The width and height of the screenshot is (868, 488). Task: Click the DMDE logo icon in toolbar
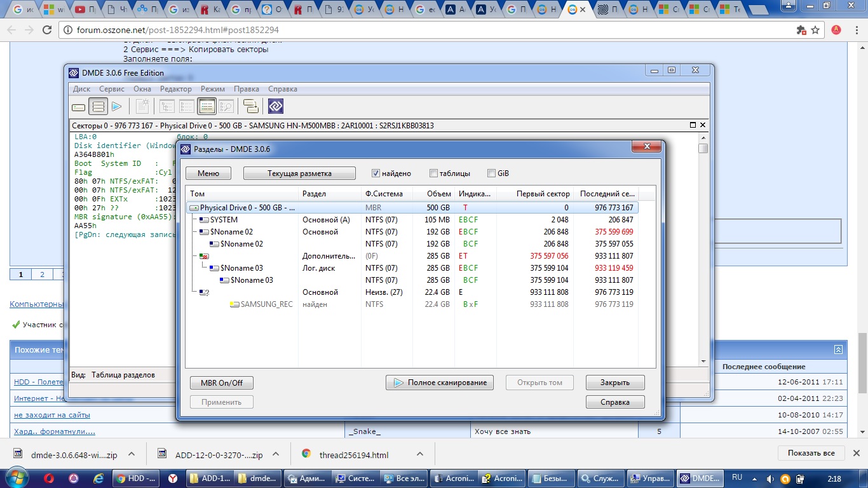(276, 107)
